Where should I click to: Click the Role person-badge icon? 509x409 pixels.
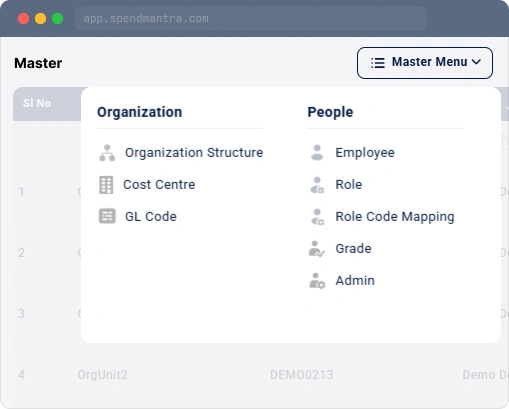[317, 185]
